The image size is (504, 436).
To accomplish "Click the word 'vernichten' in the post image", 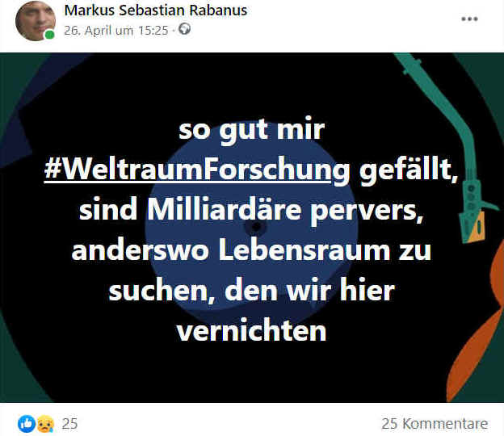I will click(252, 330).
